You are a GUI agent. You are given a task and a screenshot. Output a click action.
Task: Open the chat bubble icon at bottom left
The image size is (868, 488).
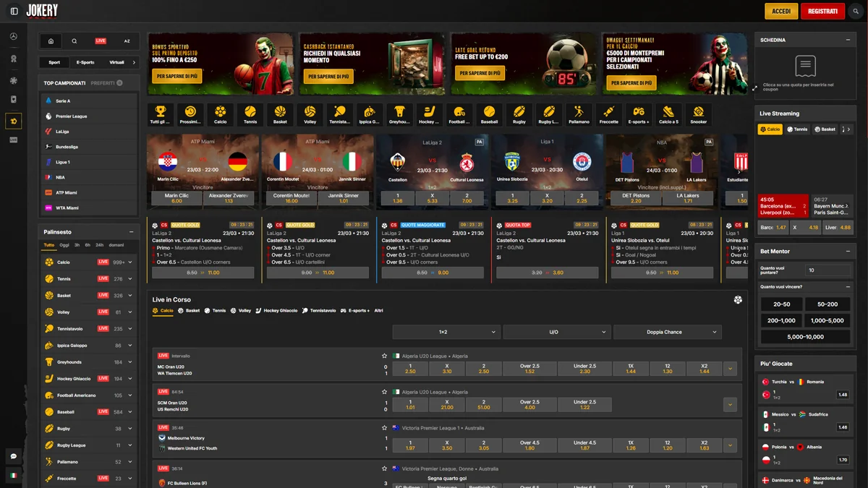pos(13,456)
